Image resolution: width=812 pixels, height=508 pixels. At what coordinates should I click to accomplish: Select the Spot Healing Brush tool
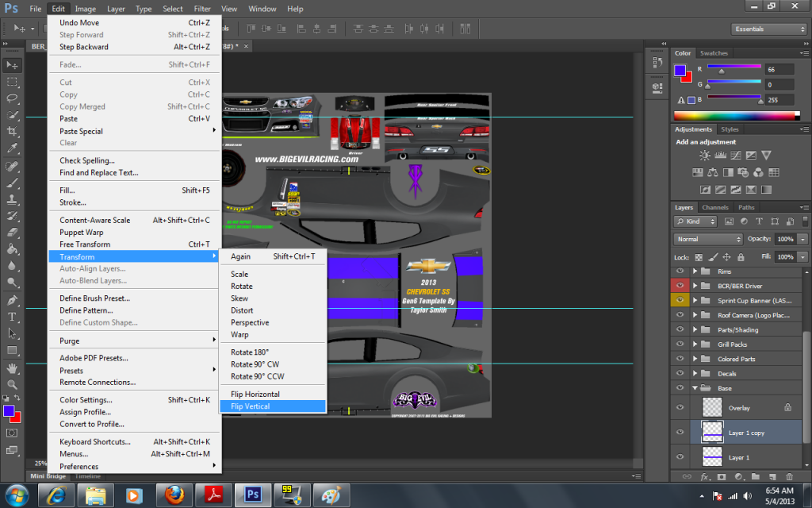[12, 166]
